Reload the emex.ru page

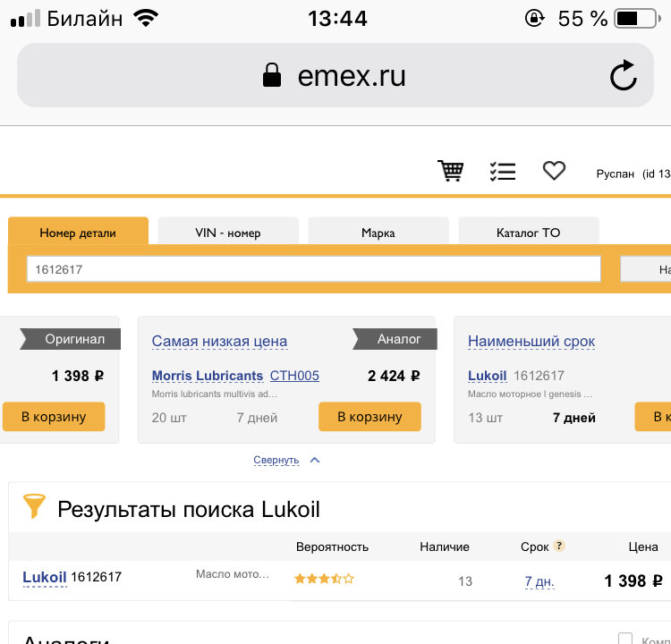[x=623, y=75]
